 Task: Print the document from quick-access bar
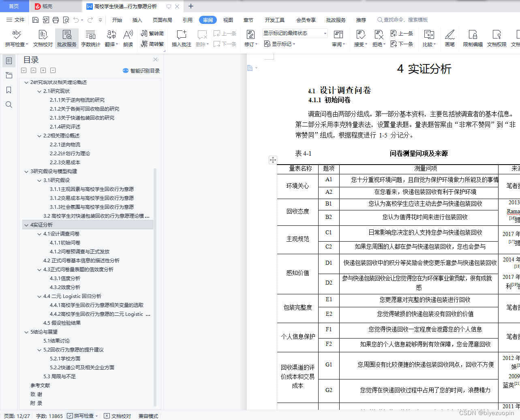pos(56,20)
